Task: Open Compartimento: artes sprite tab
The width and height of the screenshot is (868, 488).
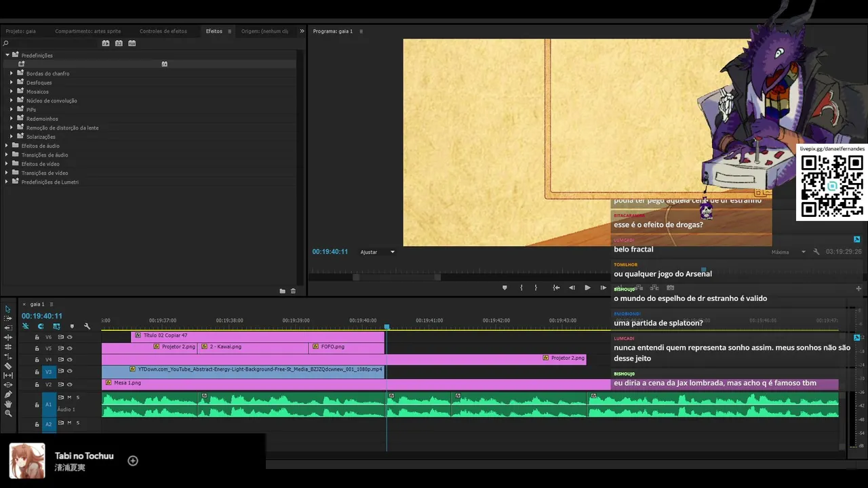Action: coord(88,31)
